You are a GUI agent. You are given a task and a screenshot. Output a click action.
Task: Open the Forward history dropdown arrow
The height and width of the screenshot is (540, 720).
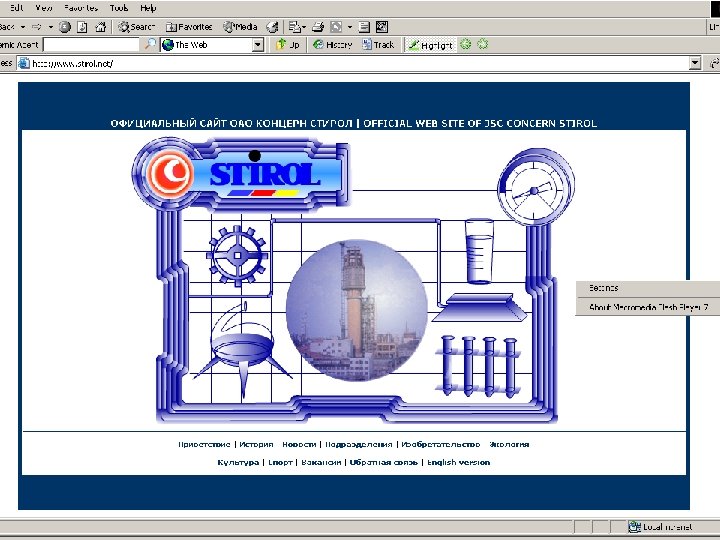pyautogui.click(x=51, y=27)
